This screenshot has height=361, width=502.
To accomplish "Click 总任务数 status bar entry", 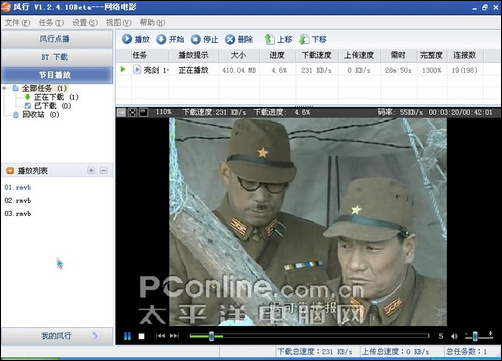I will [467, 352].
